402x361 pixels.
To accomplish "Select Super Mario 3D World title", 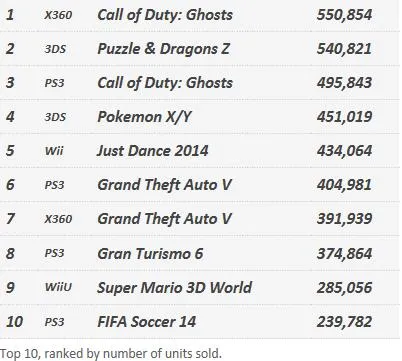I will click(174, 288).
